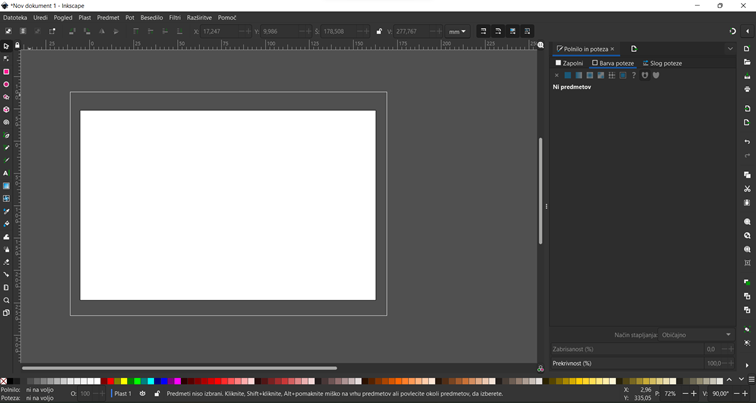Switch to Slog poteze tab

662,63
